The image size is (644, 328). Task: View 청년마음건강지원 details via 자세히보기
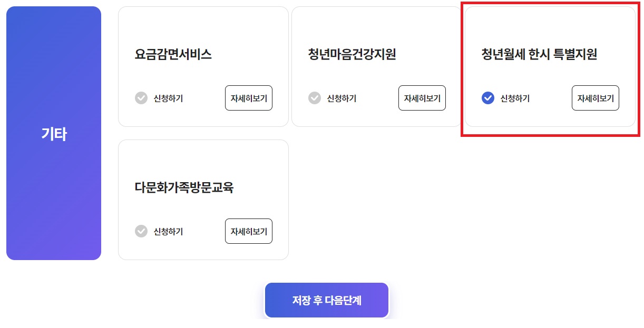coord(422,98)
